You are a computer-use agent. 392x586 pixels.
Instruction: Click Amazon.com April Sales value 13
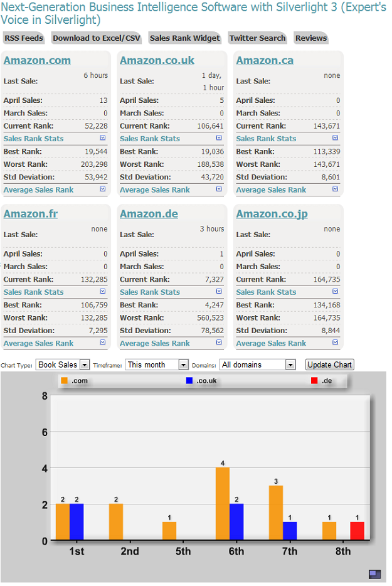click(x=103, y=100)
